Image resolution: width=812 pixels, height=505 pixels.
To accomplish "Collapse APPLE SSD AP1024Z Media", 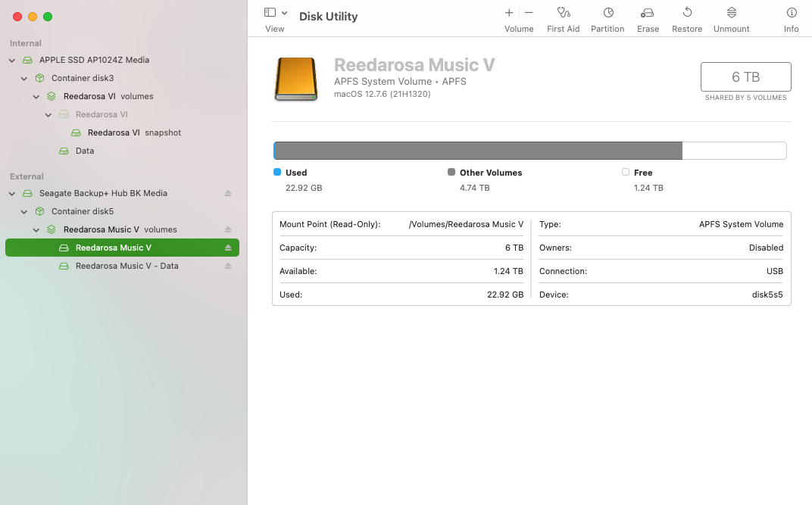I will (x=12, y=61).
